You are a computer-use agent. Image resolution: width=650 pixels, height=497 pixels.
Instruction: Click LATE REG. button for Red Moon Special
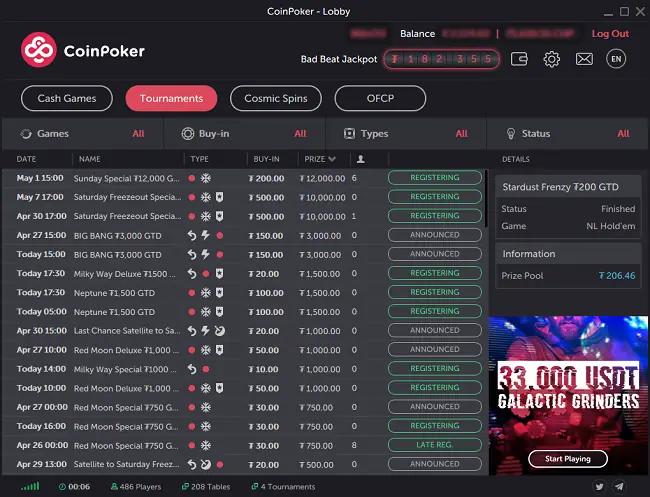click(435, 445)
